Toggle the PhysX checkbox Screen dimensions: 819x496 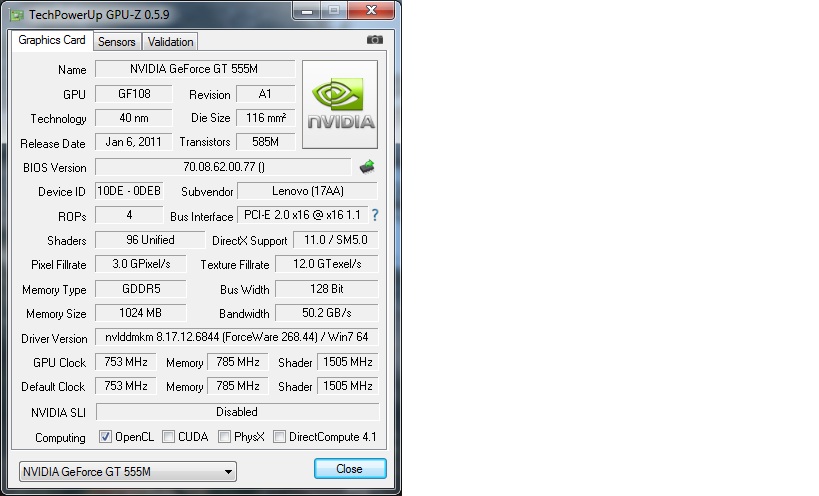tap(224, 436)
